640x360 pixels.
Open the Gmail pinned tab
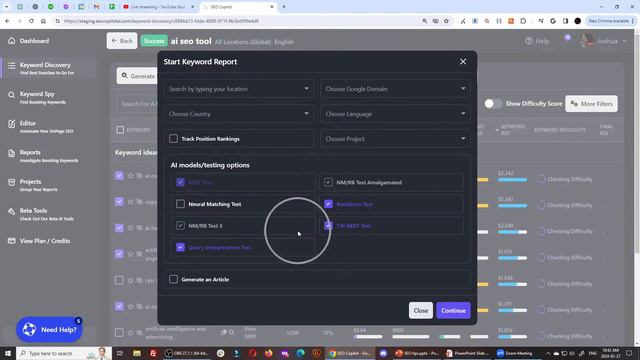pyautogui.click(x=96, y=7)
